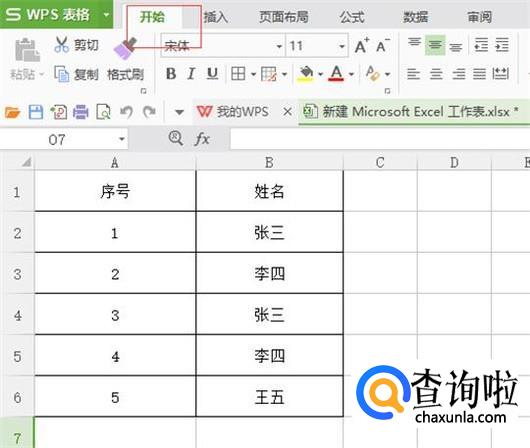Click the Print Preview icon
This screenshot has height=448, width=530.
pos(103,112)
